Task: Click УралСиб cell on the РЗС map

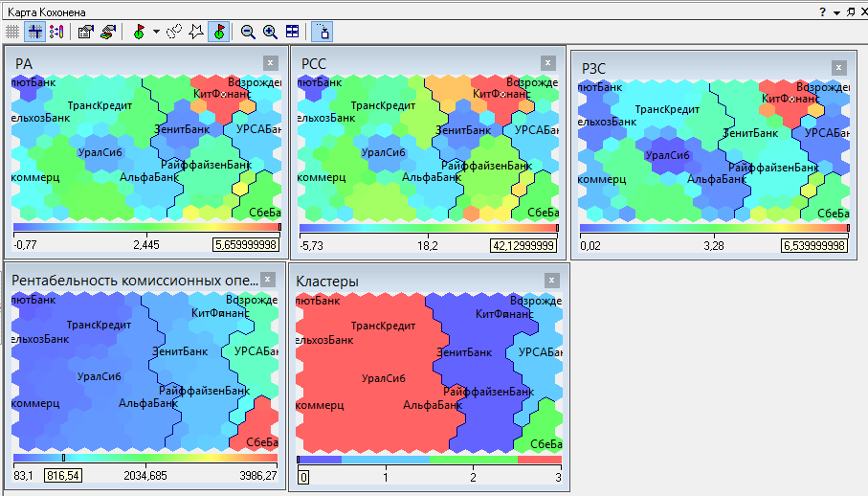Action: click(x=667, y=155)
